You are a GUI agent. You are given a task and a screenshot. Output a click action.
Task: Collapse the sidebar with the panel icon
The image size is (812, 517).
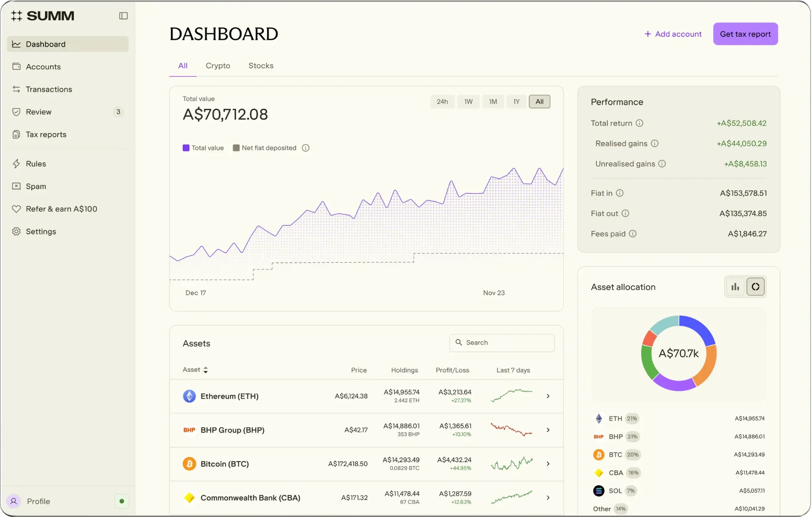[x=123, y=16]
